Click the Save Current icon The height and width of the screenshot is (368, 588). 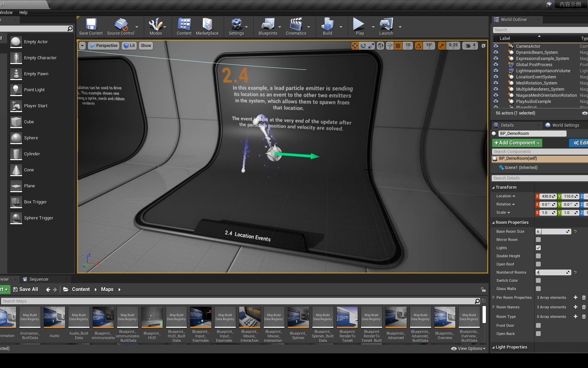point(91,27)
